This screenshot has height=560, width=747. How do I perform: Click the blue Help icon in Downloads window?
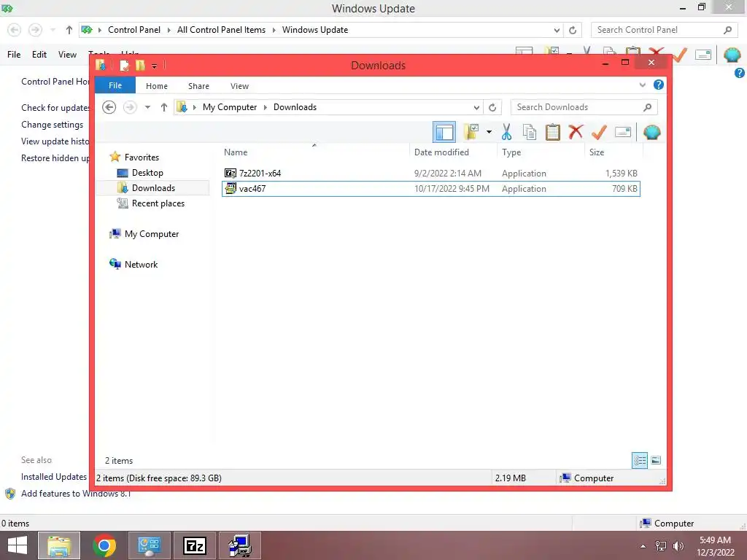tap(659, 85)
